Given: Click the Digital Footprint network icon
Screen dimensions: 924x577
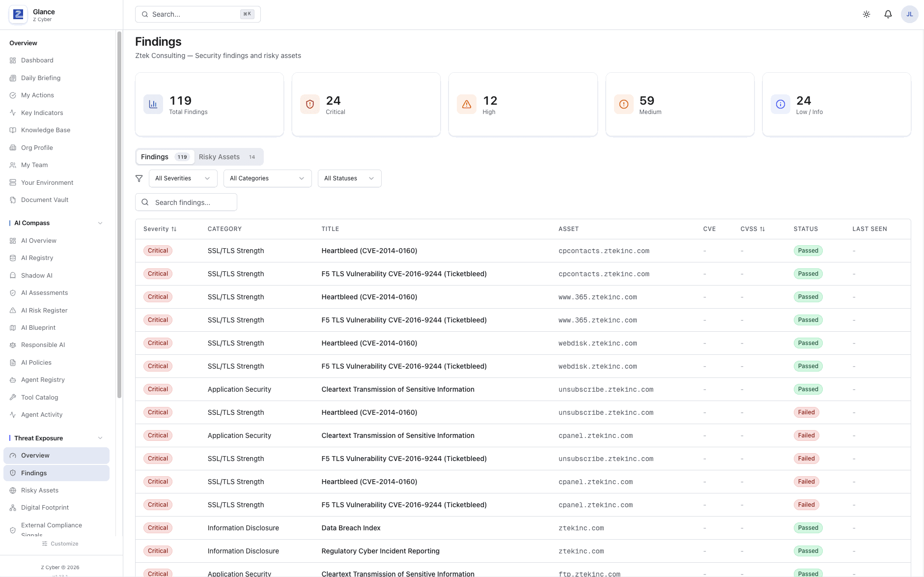Looking at the screenshot, I should 13,508.
